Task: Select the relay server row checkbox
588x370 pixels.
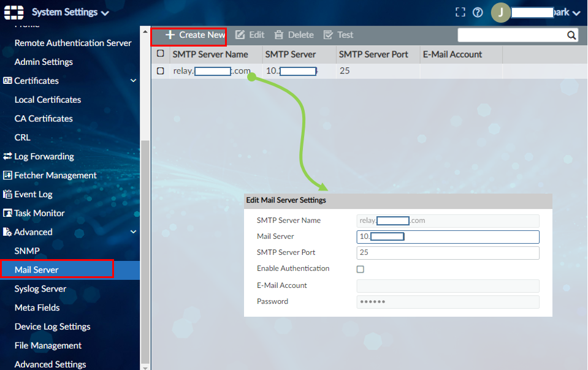Action: [x=161, y=71]
